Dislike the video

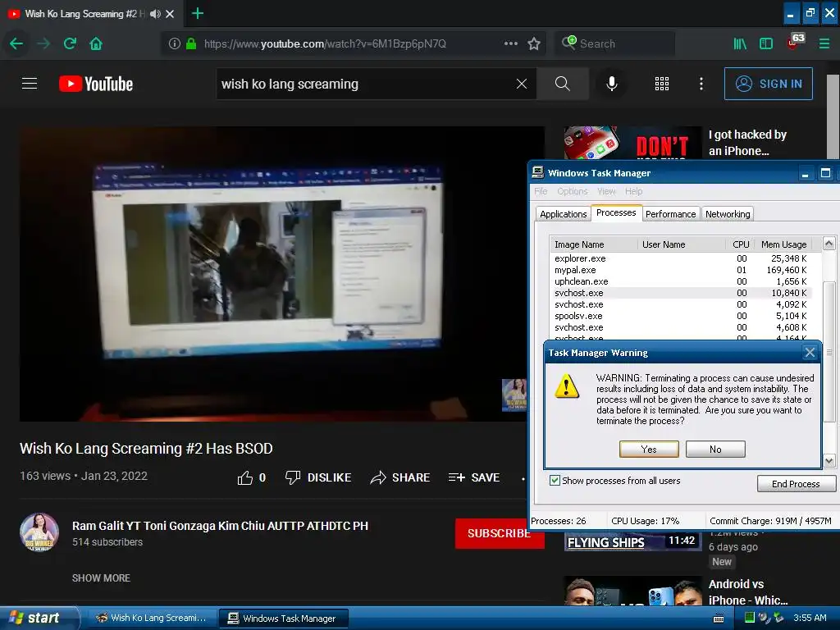pyautogui.click(x=318, y=477)
